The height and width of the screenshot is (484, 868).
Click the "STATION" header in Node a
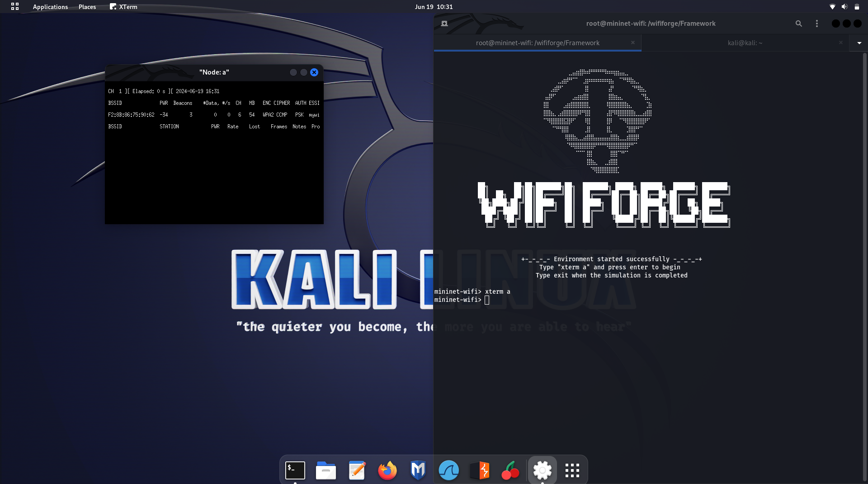(x=169, y=127)
